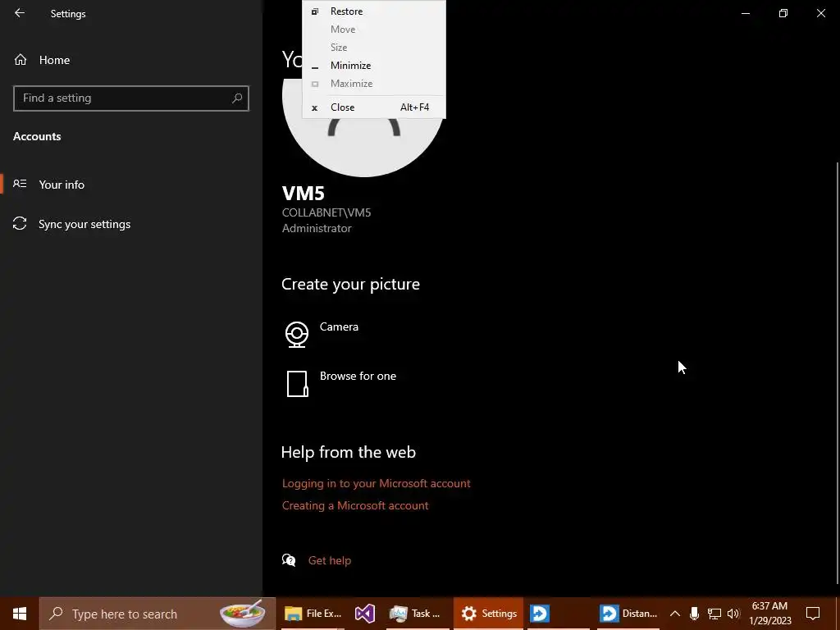Click the Browse for one file icon
The image size is (840, 630).
pos(297,384)
